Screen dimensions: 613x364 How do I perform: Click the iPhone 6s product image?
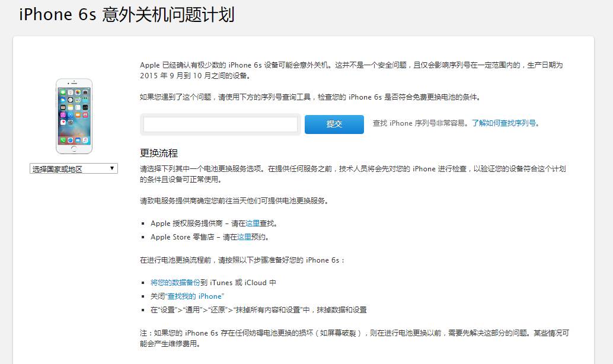click(74, 116)
